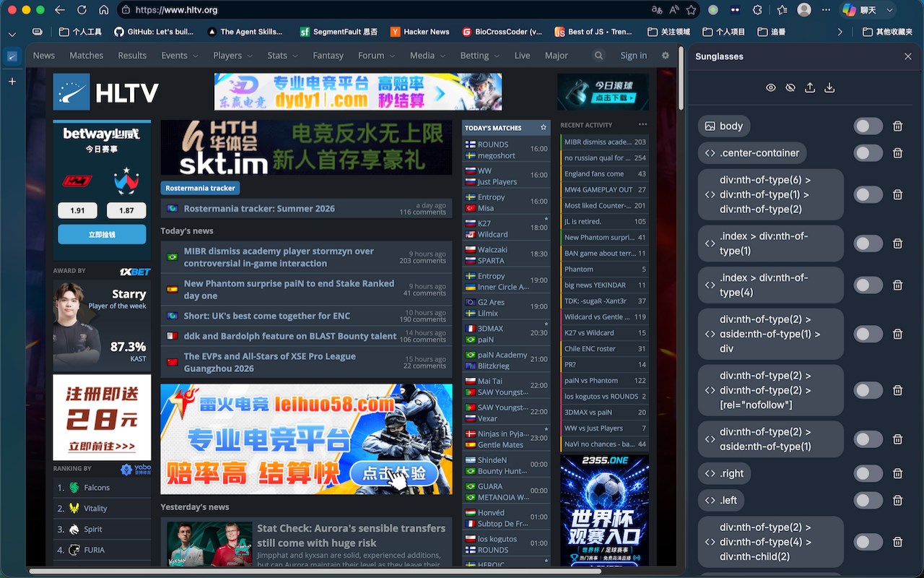Image resolution: width=924 pixels, height=578 pixels.
Task: Hide all rules with the crossed-eye icon
Action: point(790,87)
